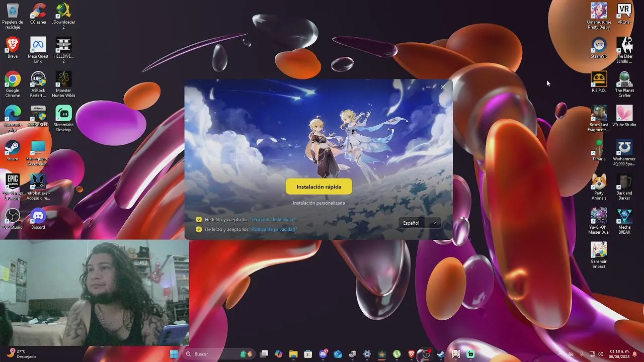Select the JDownloader 2 desktop icon
The image size is (644, 362).
pos(63,16)
